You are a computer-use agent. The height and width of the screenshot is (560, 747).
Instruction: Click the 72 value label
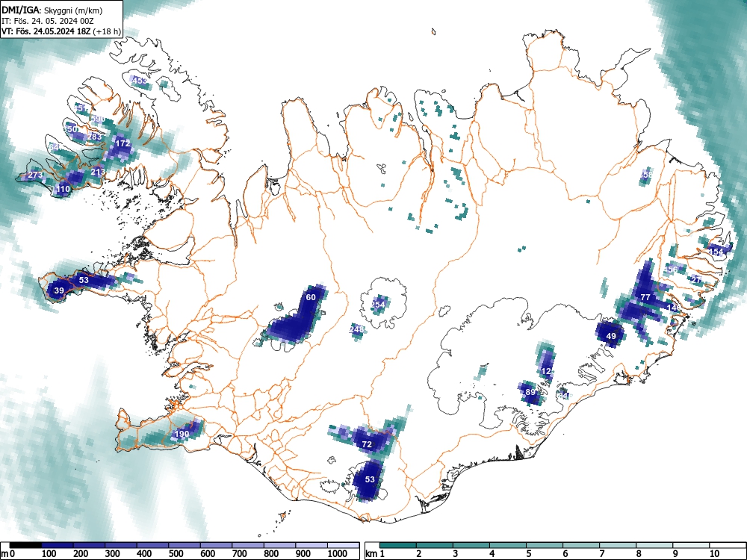[367, 444]
